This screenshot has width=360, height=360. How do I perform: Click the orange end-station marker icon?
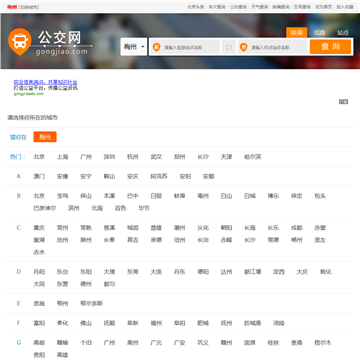tap(243, 47)
